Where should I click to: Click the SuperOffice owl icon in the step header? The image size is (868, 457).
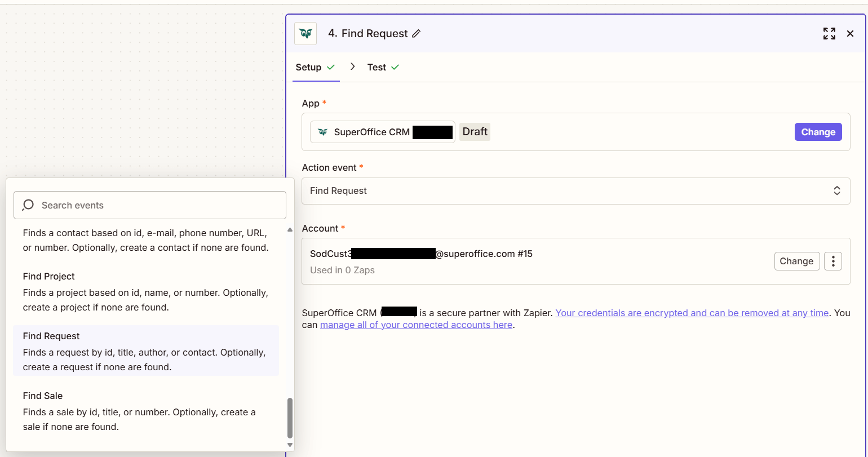305,34
